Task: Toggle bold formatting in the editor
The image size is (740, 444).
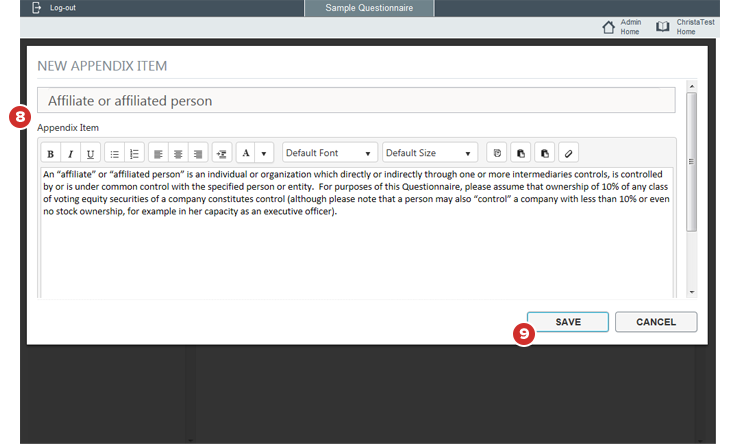Action: (51, 154)
